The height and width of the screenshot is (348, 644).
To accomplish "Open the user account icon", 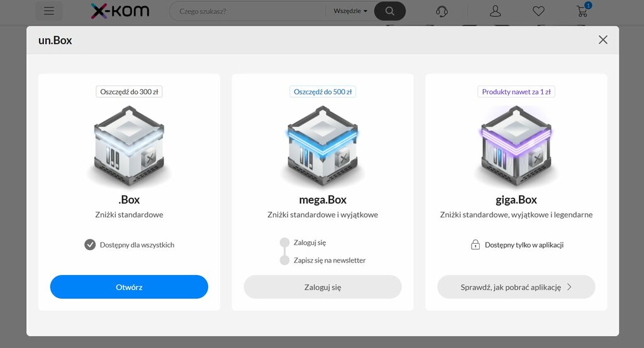I will [496, 11].
